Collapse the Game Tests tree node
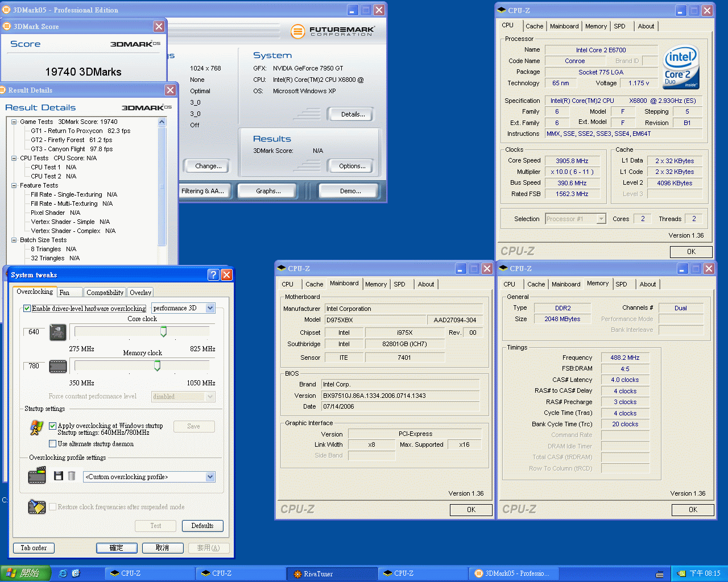The image size is (728, 582). pyautogui.click(x=14, y=122)
